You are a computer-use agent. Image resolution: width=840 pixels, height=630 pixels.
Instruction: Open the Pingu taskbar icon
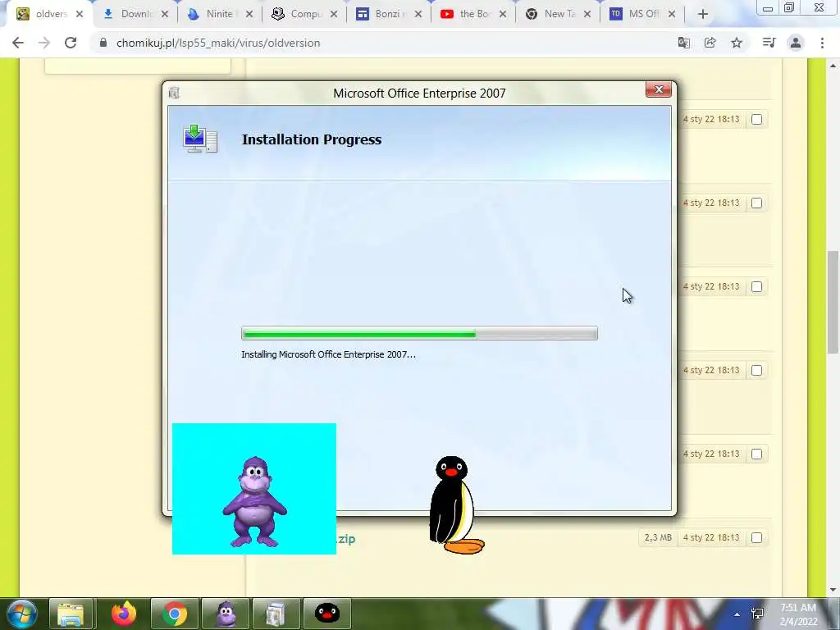tap(326, 614)
